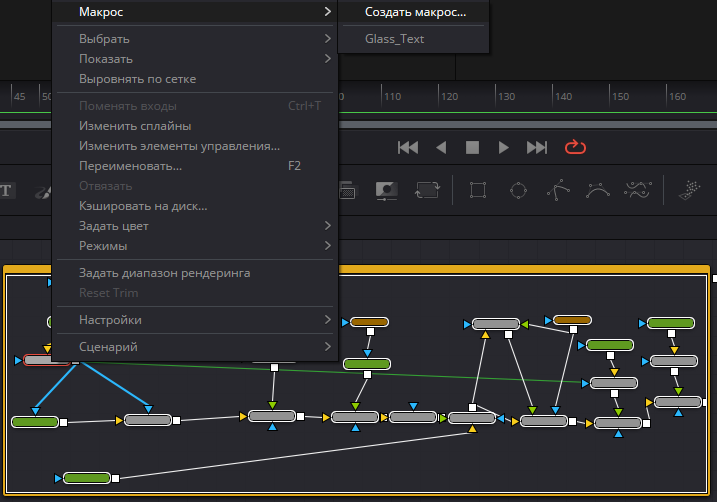The height and width of the screenshot is (502, 717).
Task: Stop playback with the square button
Action: 472,148
